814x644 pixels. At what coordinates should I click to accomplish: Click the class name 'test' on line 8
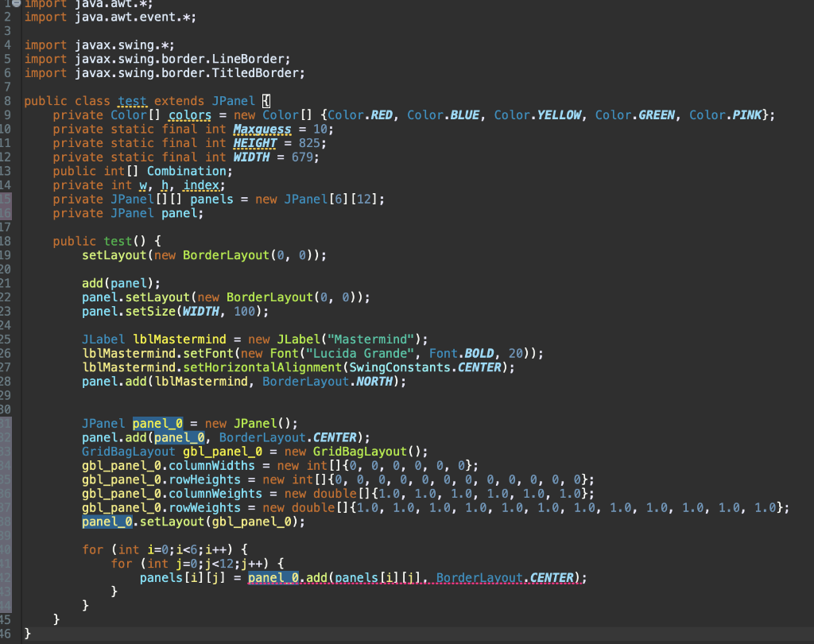[x=132, y=100]
